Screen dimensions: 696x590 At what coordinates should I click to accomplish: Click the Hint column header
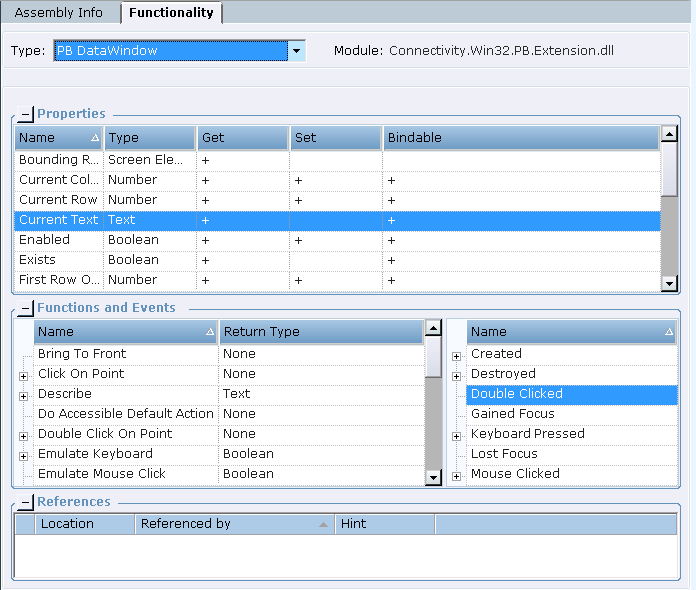coord(385,524)
